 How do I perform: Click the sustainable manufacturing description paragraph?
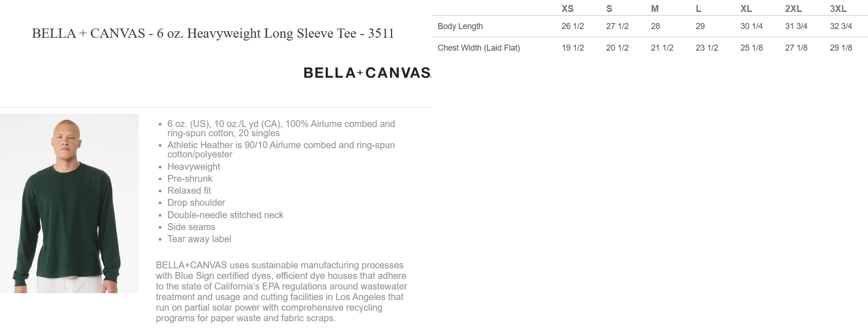click(281, 291)
